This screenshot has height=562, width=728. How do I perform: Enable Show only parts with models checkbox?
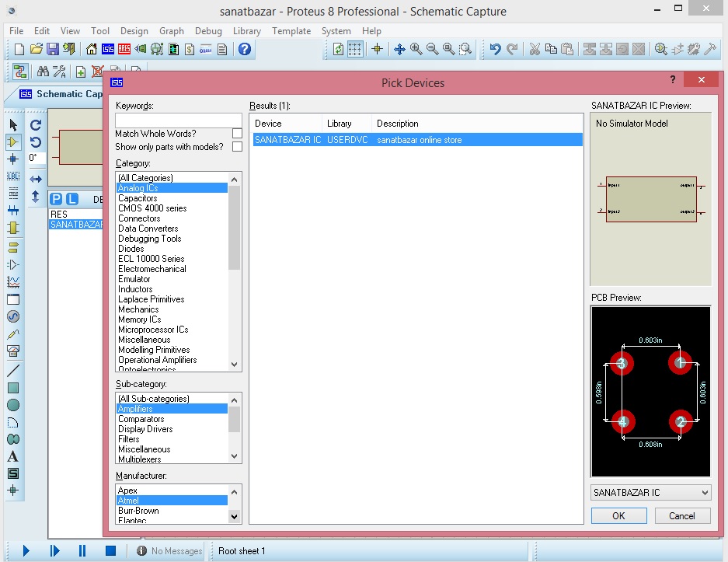click(x=237, y=147)
